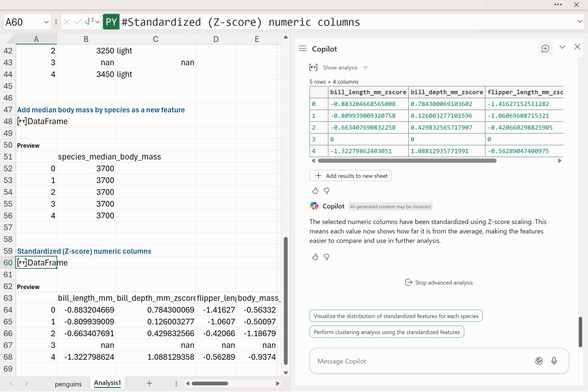
Task: Select the Analysis1 sheet tab
Action: 107,383
